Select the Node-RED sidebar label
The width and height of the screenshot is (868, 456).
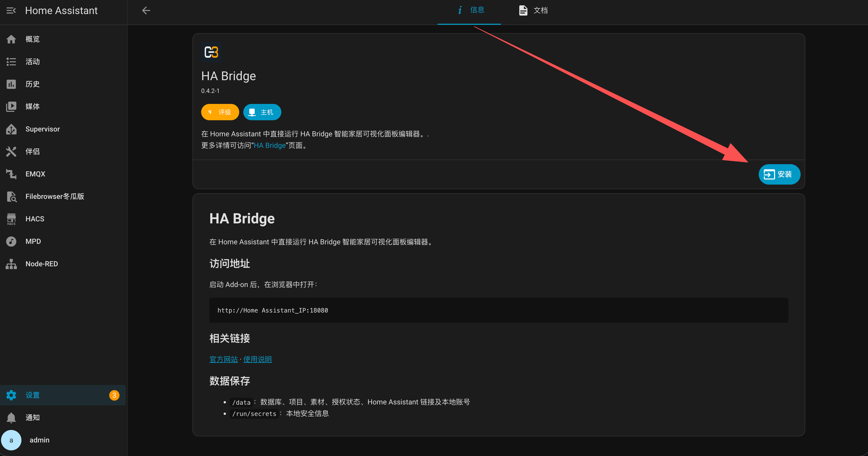42,264
